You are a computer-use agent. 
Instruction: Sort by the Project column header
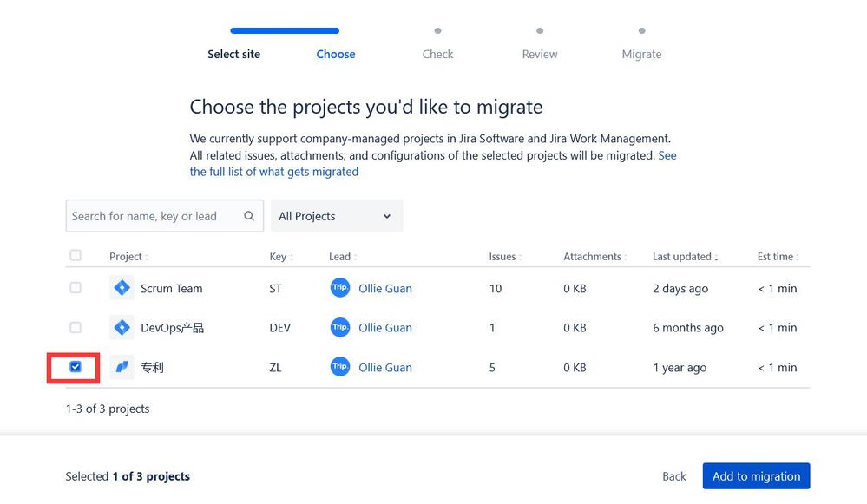128,257
